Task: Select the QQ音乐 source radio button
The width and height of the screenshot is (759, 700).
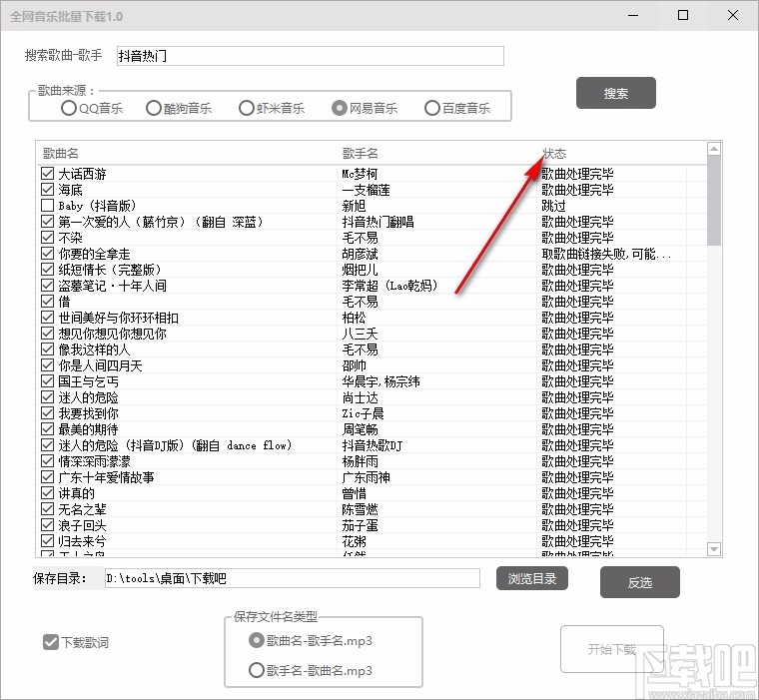Action: 68,108
